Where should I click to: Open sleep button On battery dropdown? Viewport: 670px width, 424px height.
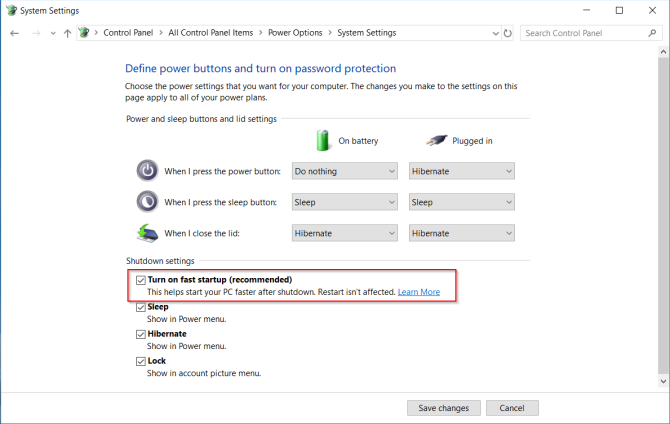(x=344, y=202)
